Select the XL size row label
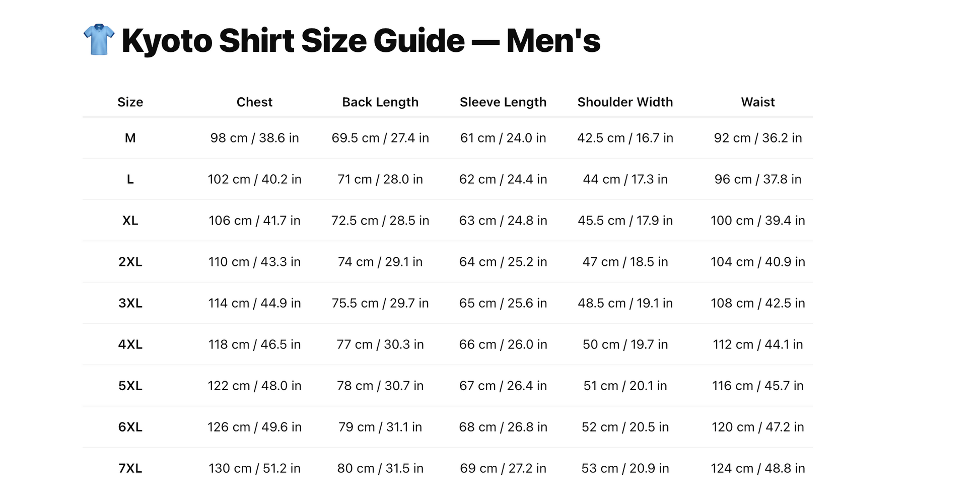 [130, 221]
